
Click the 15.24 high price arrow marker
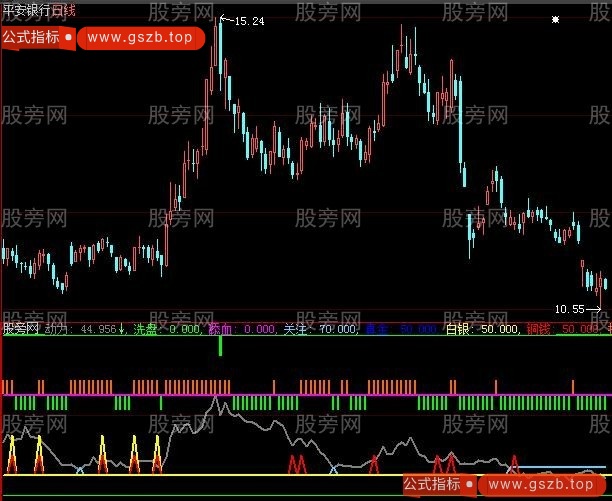[x=236, y=20]
